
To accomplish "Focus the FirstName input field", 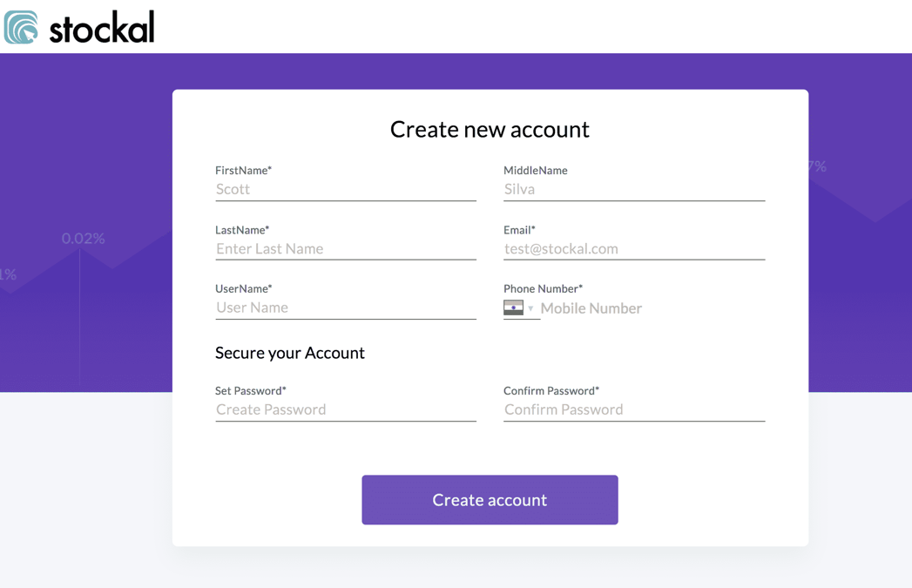I will 345,189.
